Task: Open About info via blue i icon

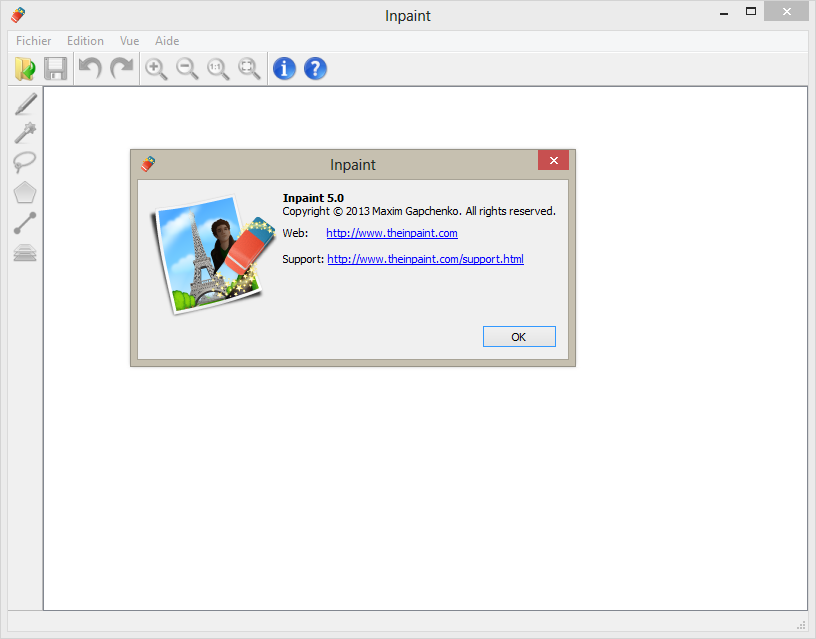Action: (x=284, y=69)
